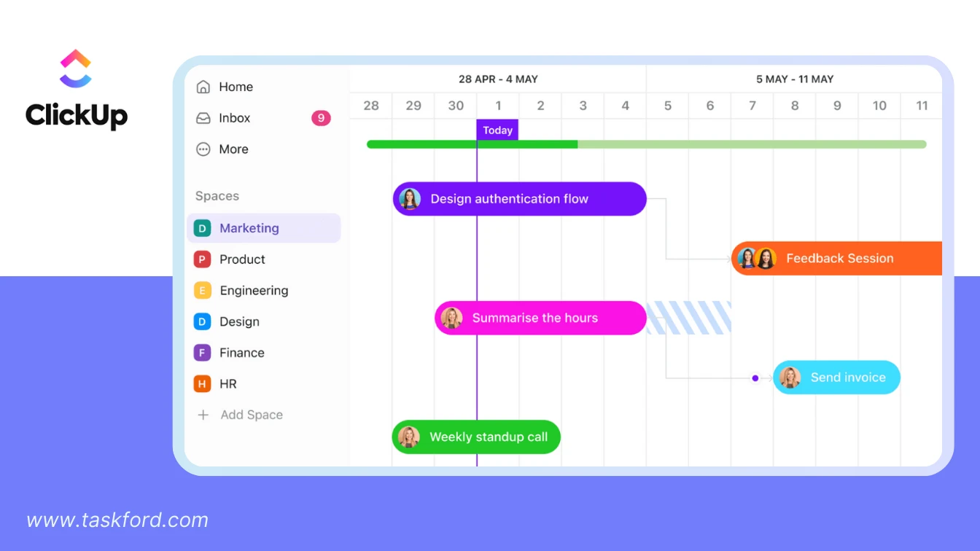Select day 1 column header

pos(499,106)
